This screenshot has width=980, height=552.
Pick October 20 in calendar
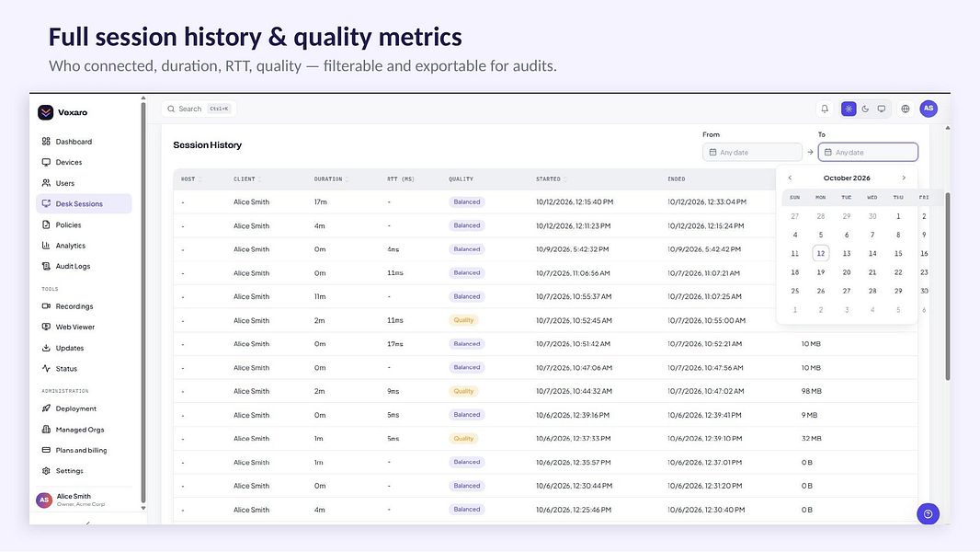[x=847, y=272]
